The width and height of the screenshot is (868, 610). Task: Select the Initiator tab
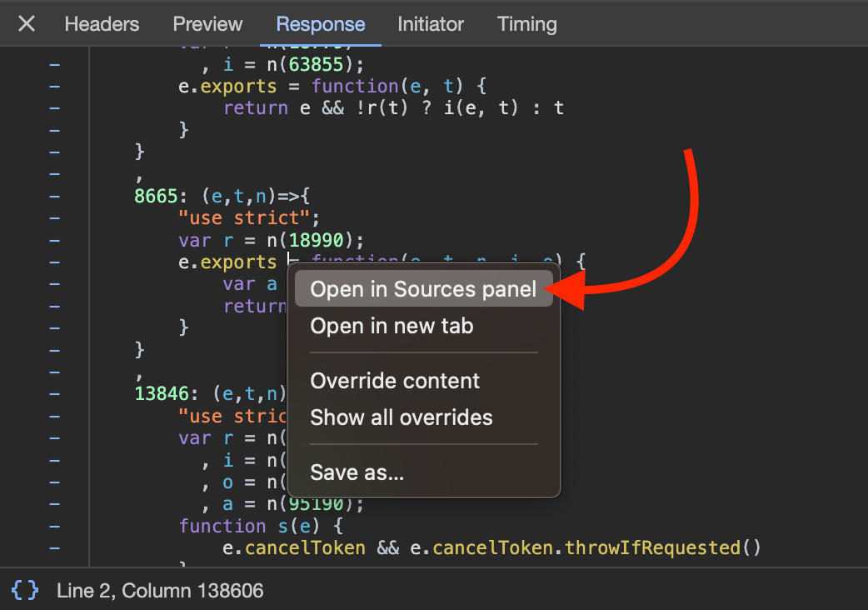pos(431,24)
